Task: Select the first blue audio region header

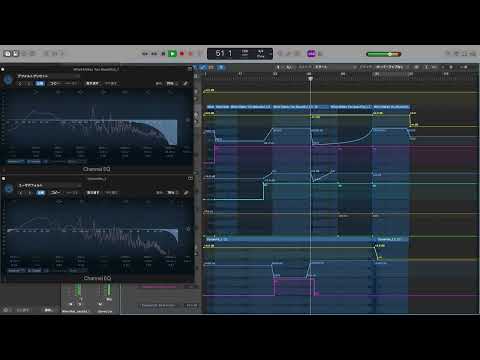Action: [210, 107]
